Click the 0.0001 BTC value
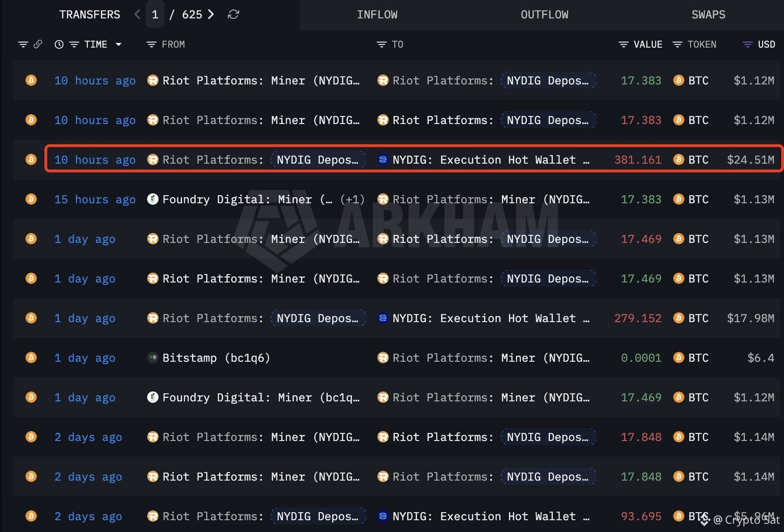Image resolution: width=784 pixels, height=532 pixels. (x=641, y=358)
